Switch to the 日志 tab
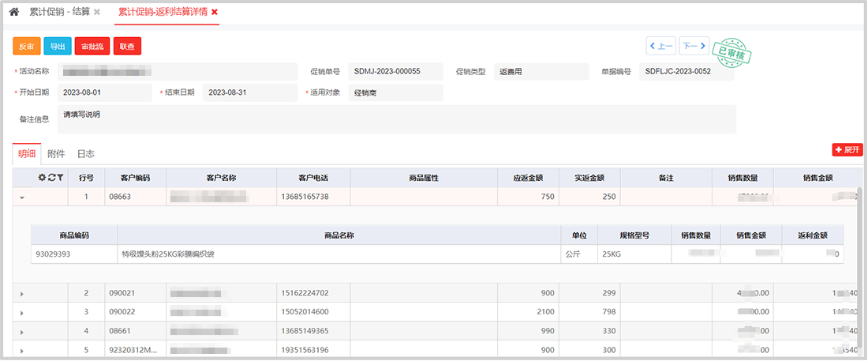This screenshot has height=361, width=868. point(85,154)
